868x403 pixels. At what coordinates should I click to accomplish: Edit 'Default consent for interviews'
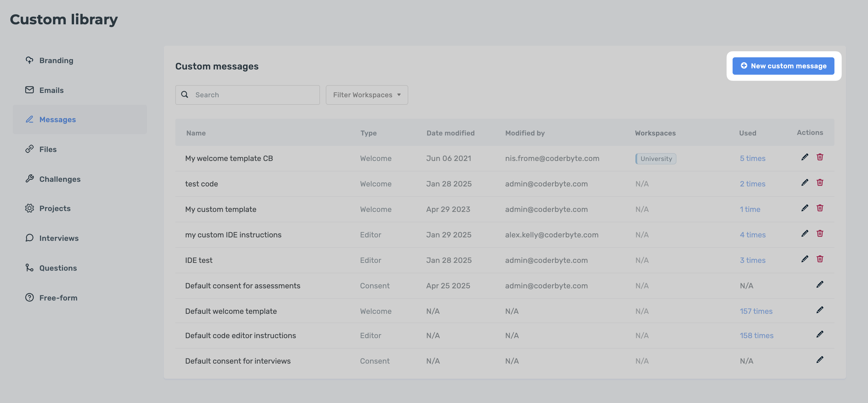(x=819, y=360)
